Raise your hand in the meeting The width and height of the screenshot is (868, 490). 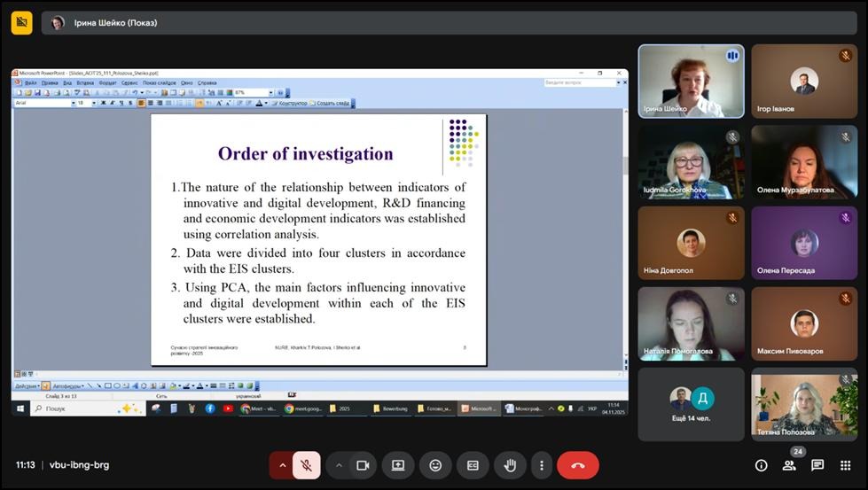tap(510, 465)
